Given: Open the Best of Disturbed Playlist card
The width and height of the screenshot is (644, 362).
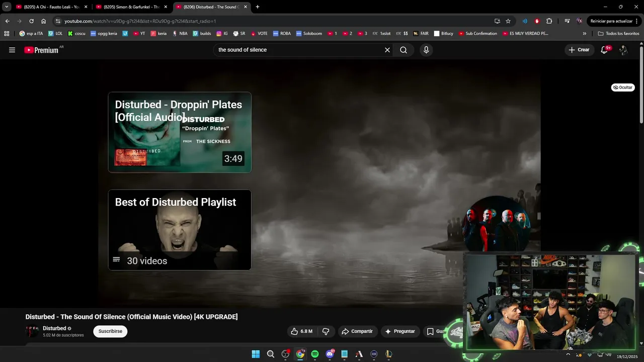Looking at the screenshot, I should click(180, 230).
